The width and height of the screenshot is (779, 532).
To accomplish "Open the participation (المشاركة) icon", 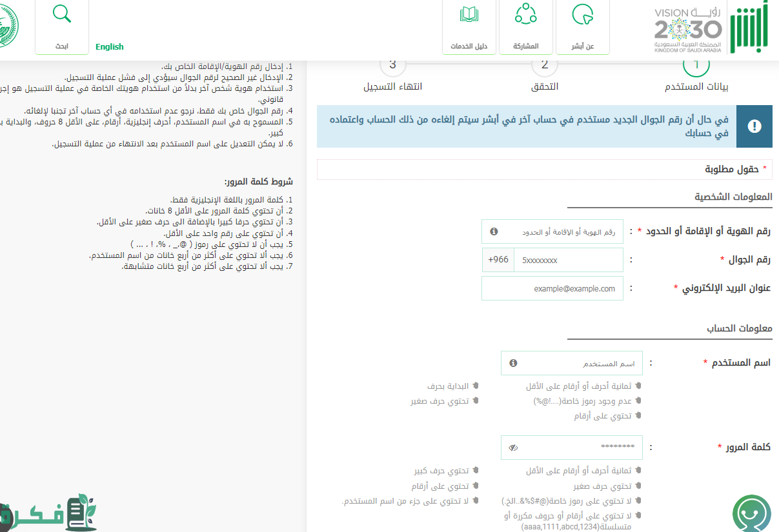I will click(x=525, y=14).
